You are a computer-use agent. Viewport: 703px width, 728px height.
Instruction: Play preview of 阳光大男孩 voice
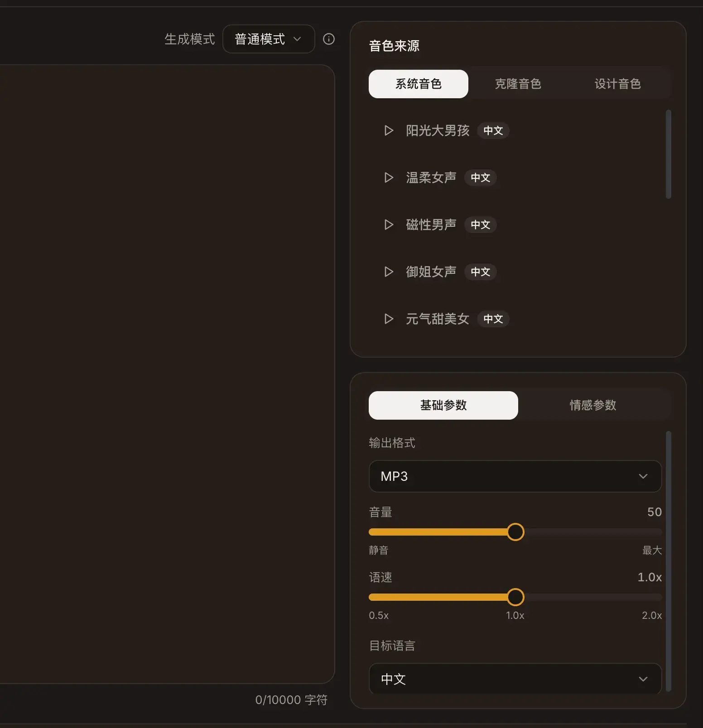tap(389, 131)
